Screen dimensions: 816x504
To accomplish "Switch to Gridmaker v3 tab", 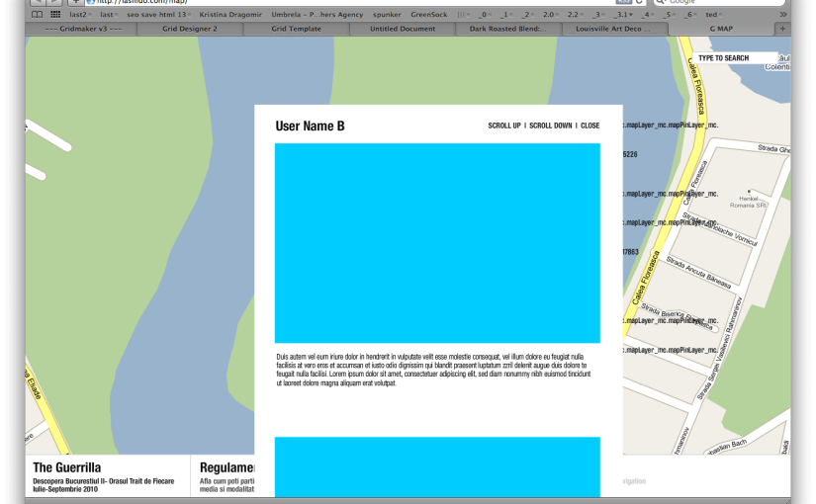I will pyautogui.click(x=83, y=29).
